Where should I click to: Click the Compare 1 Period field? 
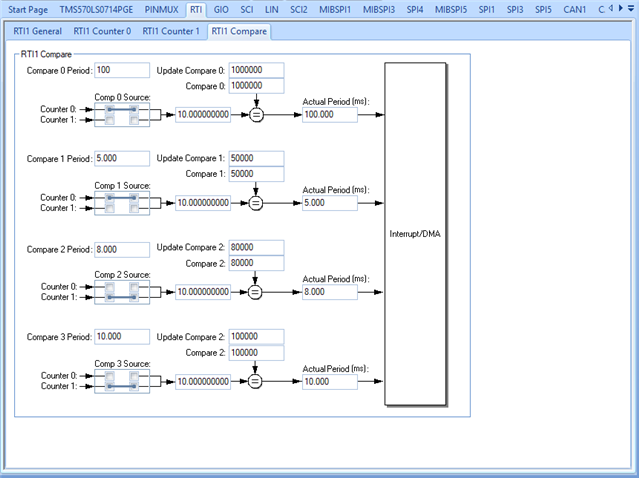coord(122,159)
